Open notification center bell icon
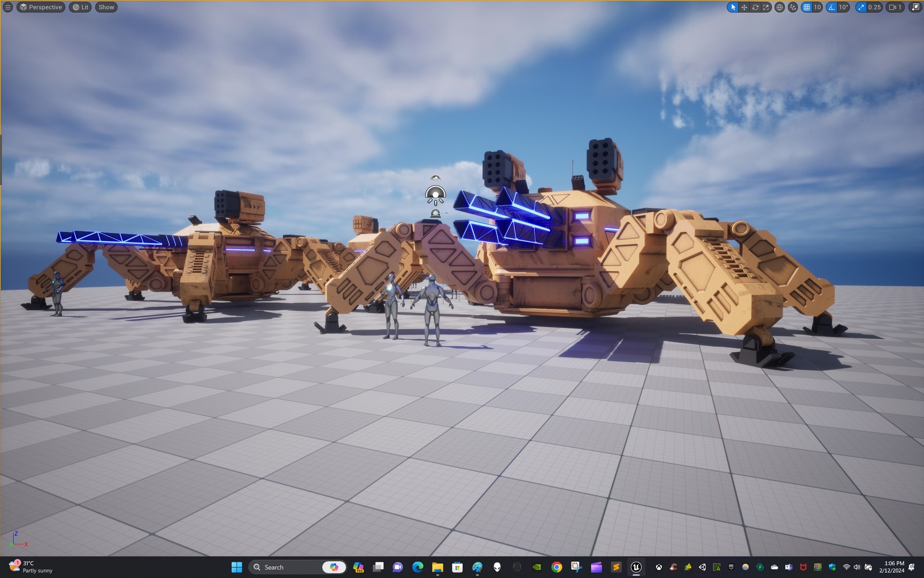 912,567
